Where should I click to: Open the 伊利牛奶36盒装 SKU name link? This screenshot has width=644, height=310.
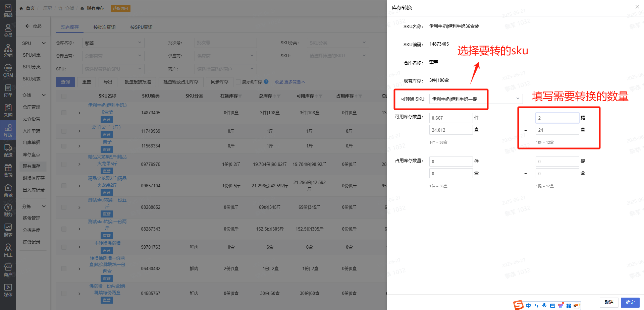point(107,109)
